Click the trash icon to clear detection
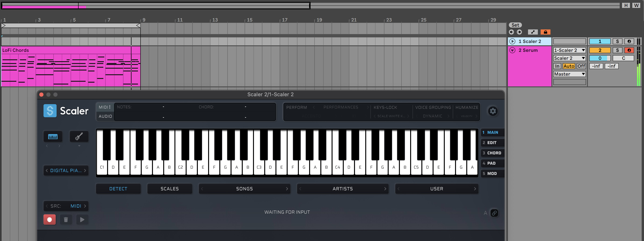The image size is (644, 241). tap(66, 220)
